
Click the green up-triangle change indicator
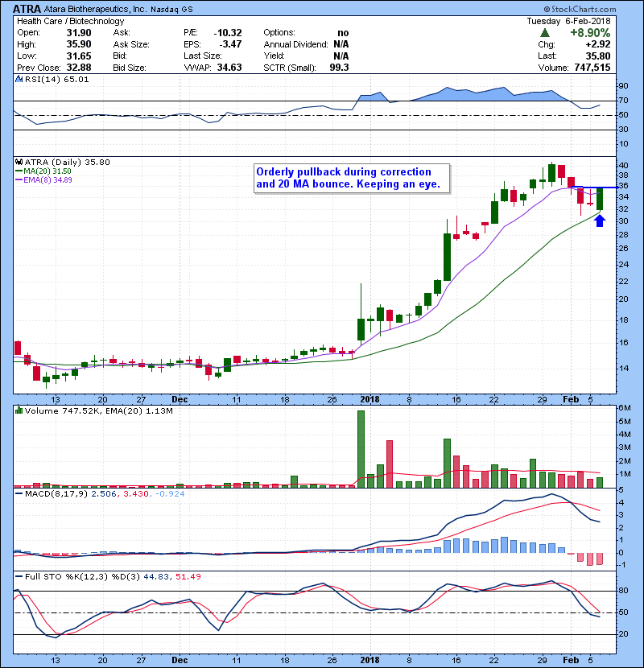545,33
